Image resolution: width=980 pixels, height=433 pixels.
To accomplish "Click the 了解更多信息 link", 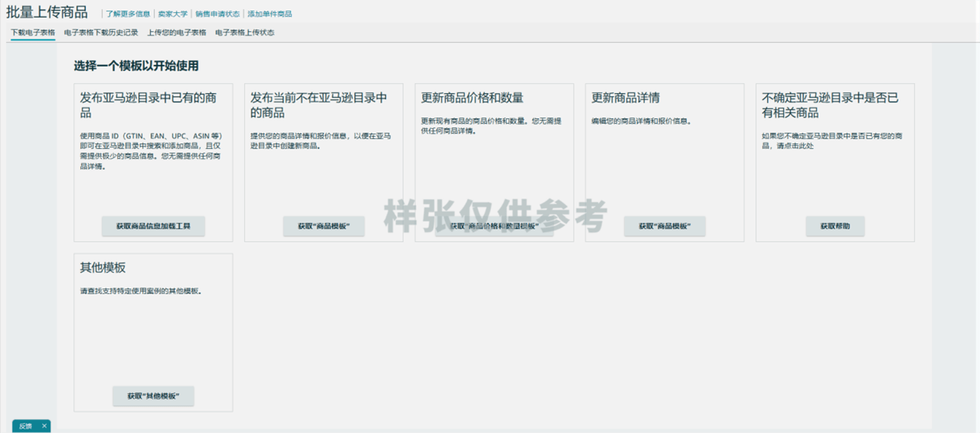I will coord(128,14).
